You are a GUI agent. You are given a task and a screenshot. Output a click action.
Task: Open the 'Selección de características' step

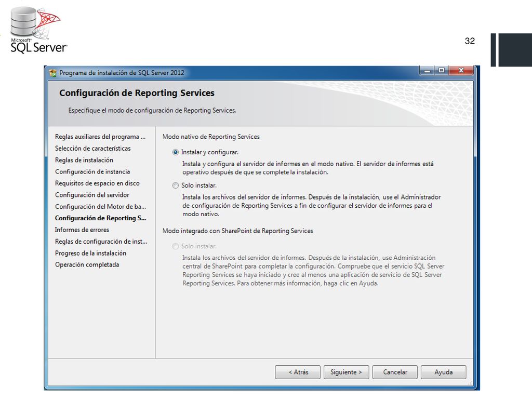[x=92, y=148]
